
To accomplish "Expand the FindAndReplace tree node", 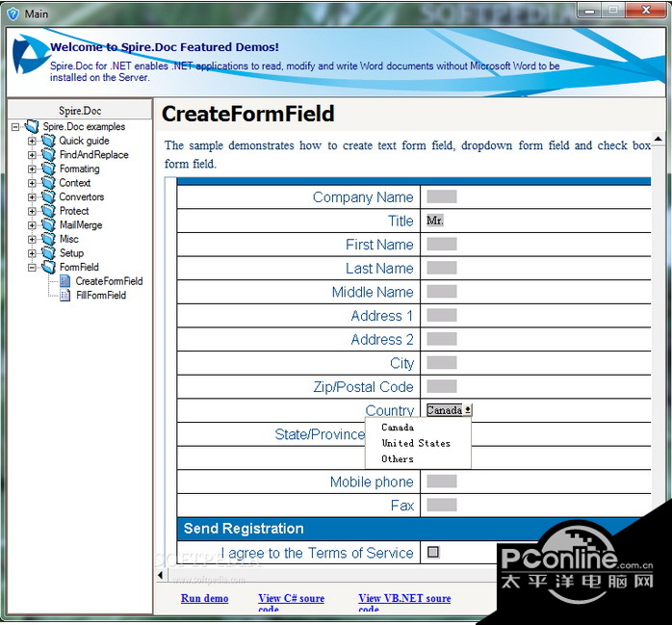I will tap(32, 155).
